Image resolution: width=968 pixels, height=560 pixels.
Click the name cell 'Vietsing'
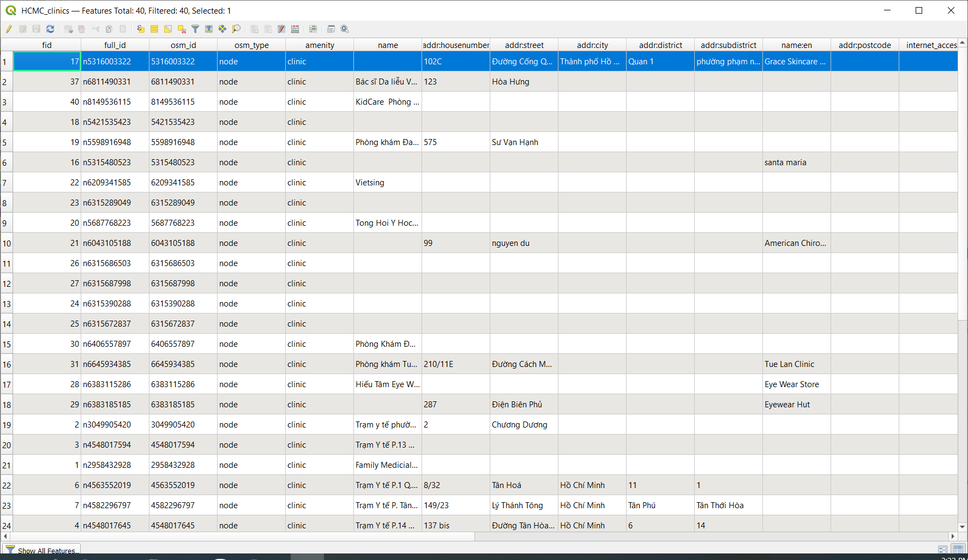(x=388, y=183)
